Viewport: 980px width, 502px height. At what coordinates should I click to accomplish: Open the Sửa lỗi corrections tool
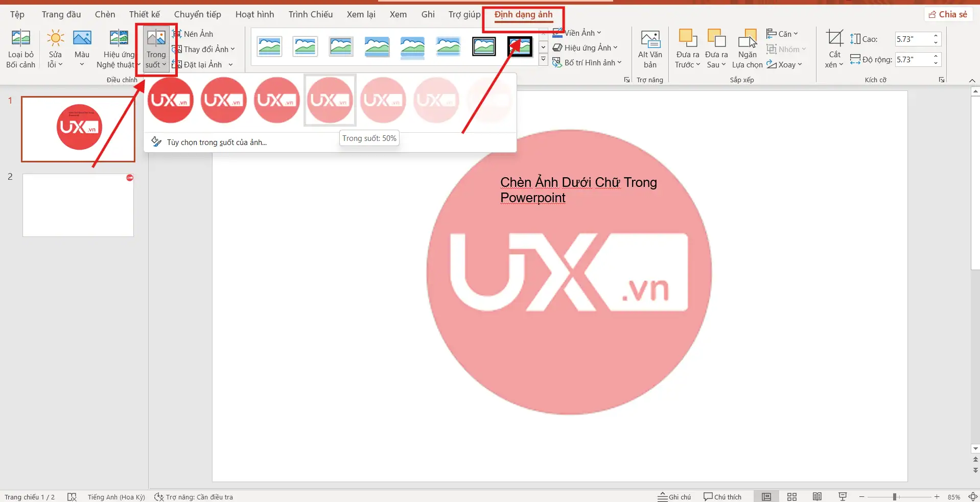[x=55, y=49]
